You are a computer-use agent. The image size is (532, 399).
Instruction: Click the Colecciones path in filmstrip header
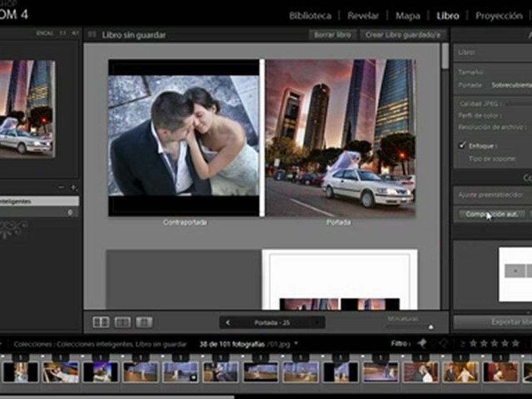(100, 344)
